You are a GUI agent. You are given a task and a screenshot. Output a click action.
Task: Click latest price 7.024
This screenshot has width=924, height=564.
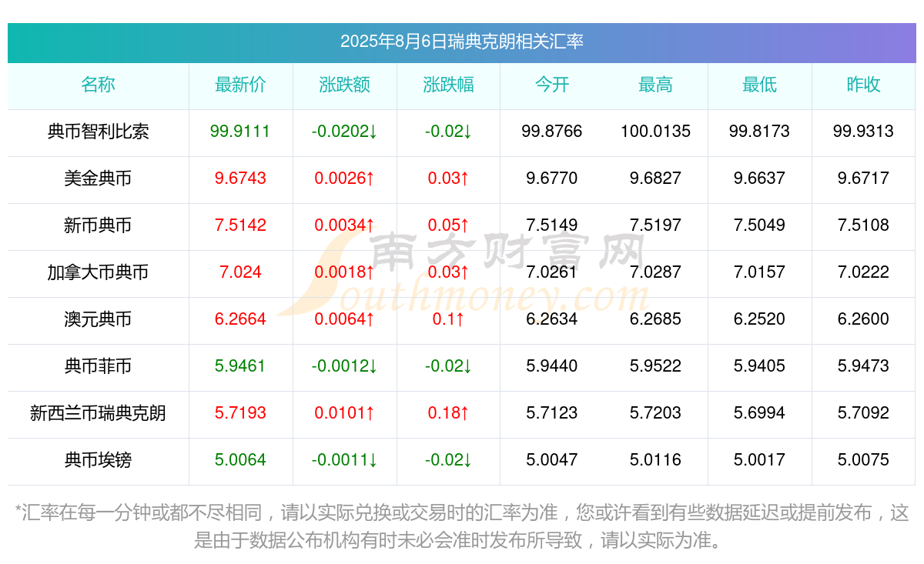240,272
